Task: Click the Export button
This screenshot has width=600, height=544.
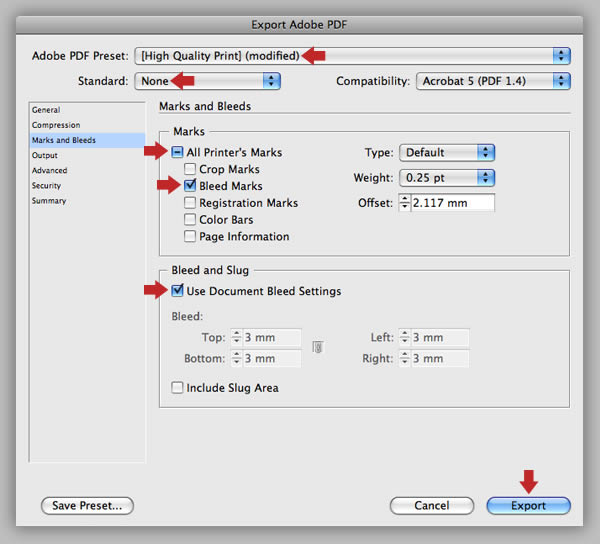Action: pyautogui.click(x=528, y=506)
